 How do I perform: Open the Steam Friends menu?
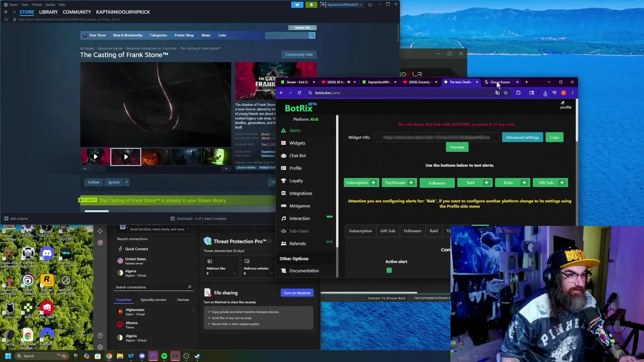[x=37, y=5]
